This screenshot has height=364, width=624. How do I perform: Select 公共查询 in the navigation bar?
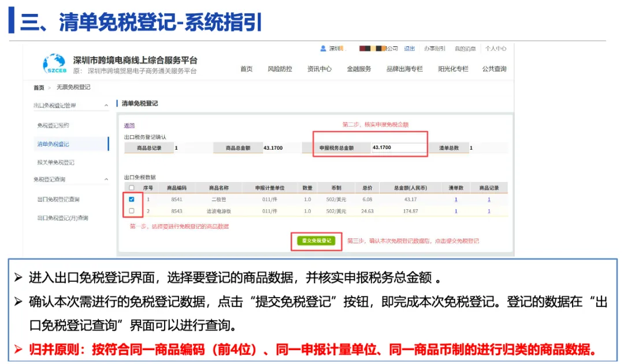(x=494, y=69)
